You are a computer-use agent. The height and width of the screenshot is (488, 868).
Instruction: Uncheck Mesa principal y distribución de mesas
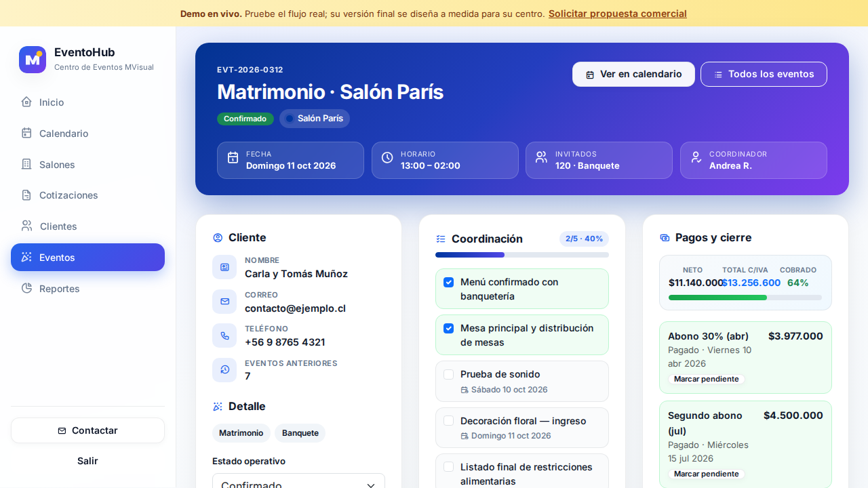click(x=448, y=328)
